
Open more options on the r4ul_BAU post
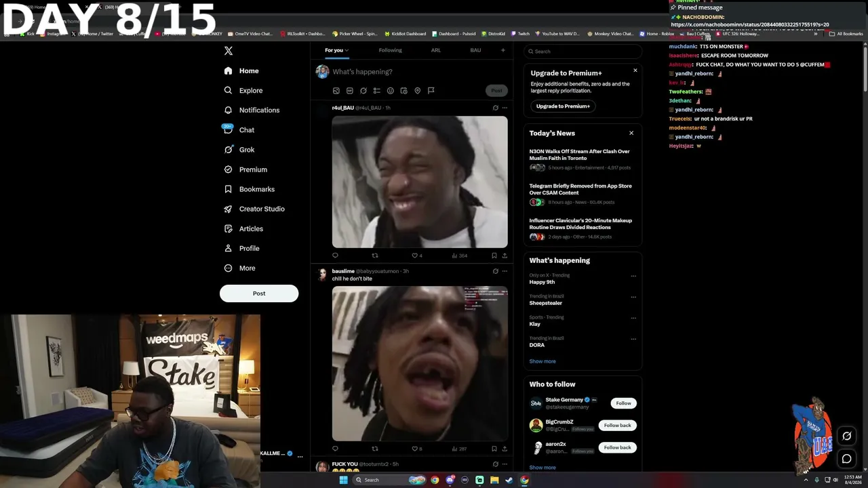[x=505, y=108]
